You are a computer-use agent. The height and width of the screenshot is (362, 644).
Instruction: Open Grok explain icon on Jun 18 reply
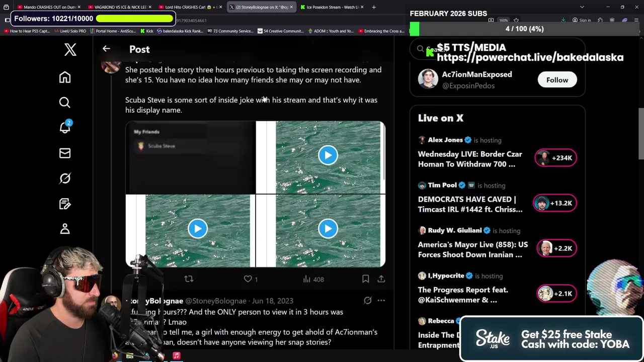(368, 301)
